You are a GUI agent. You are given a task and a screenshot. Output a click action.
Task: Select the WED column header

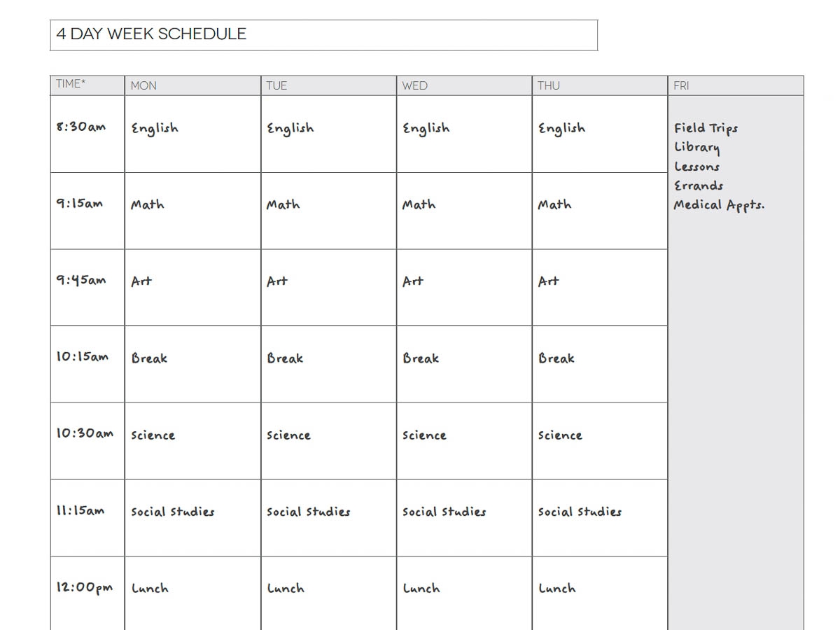tap(464, 85)
